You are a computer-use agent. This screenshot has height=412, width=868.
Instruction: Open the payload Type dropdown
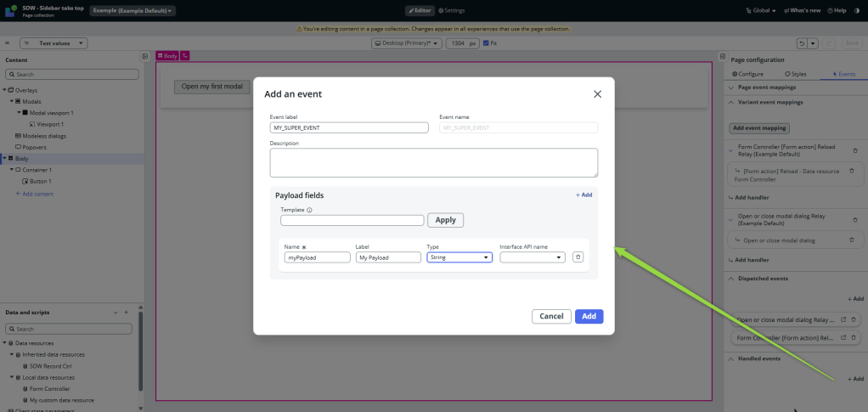(459, 257)
